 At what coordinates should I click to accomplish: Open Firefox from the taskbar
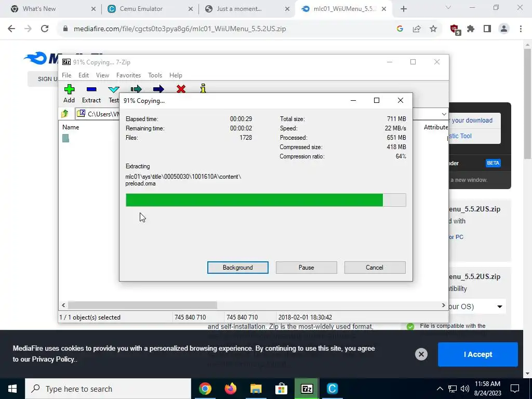tap(231, 389)
